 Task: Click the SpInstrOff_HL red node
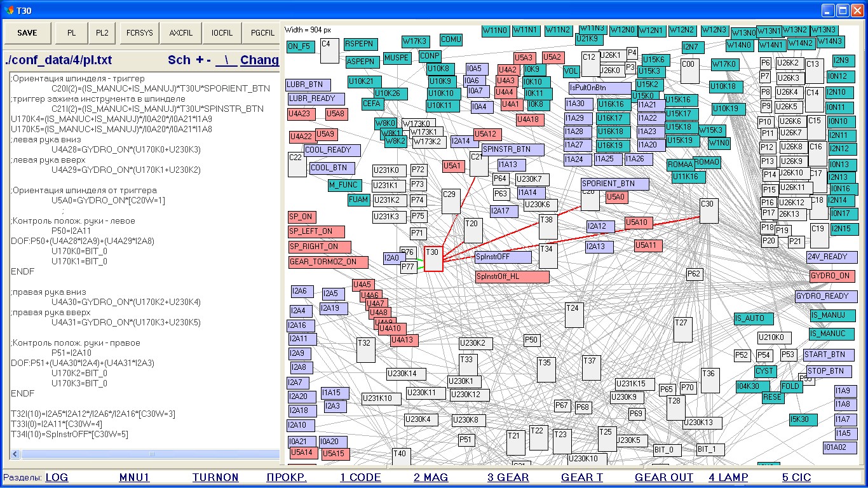(512, 276)
